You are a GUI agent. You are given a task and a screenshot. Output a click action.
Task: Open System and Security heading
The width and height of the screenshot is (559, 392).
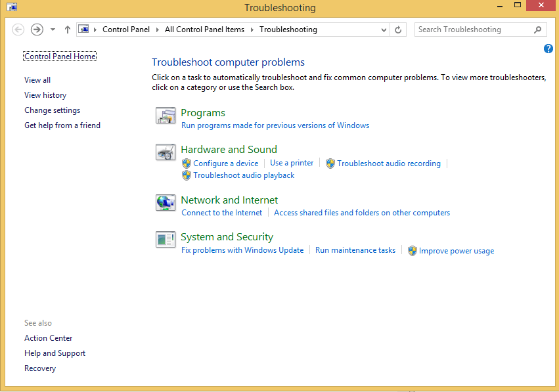pyautogui.click(x=227, y=237)
